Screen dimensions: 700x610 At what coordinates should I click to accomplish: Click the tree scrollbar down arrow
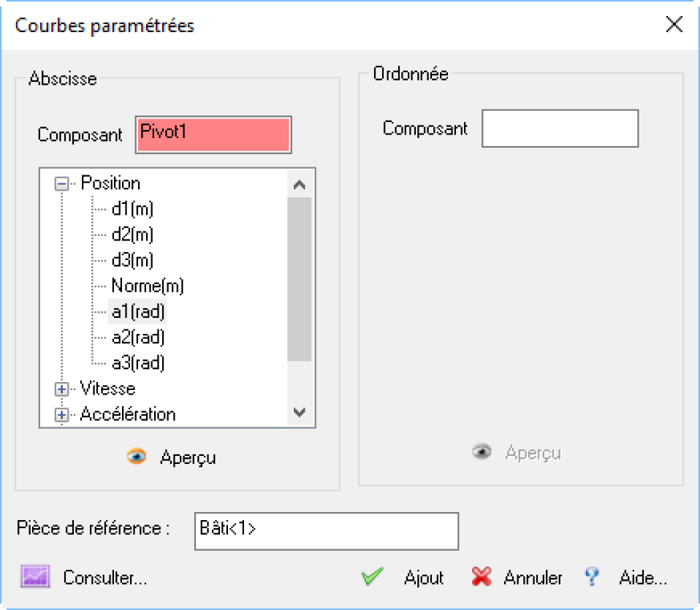tap(300, 412)
